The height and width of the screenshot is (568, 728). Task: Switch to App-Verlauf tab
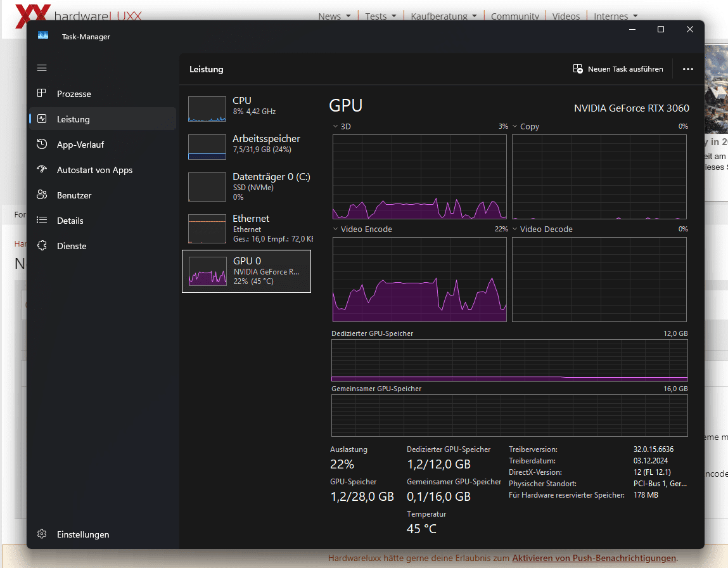click(80, 145)
